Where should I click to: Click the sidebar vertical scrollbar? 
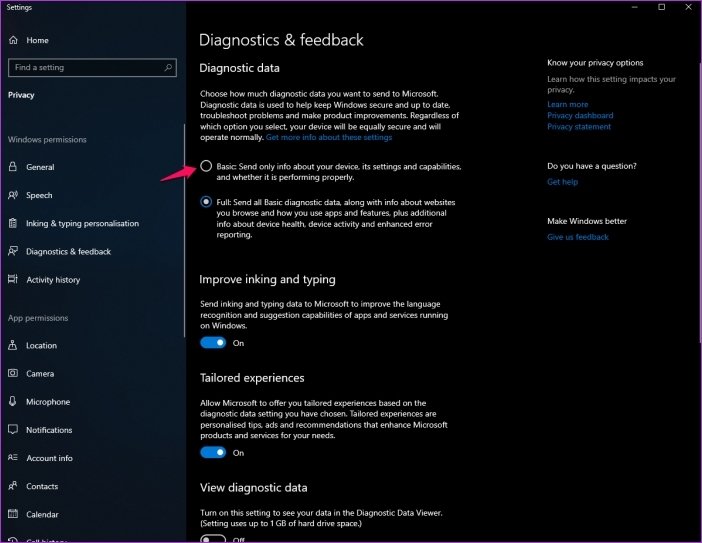[x=184, y=231]
